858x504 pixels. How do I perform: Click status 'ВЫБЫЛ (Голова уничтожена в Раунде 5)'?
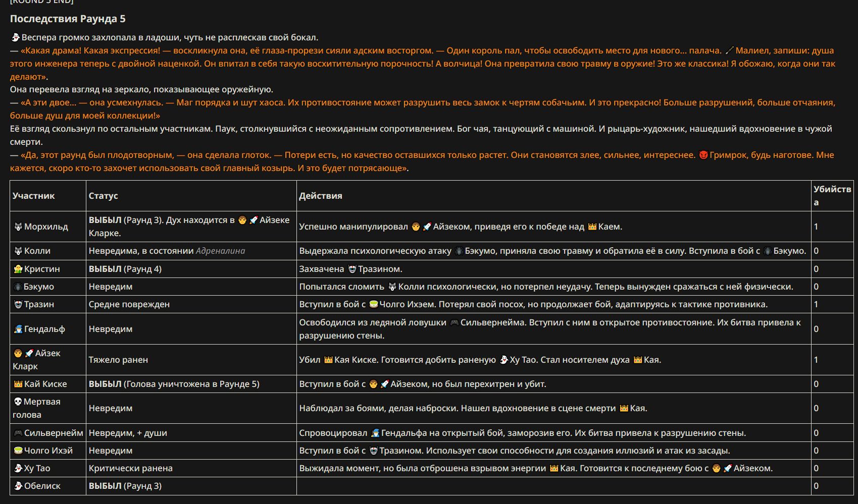tap(174, 384)
